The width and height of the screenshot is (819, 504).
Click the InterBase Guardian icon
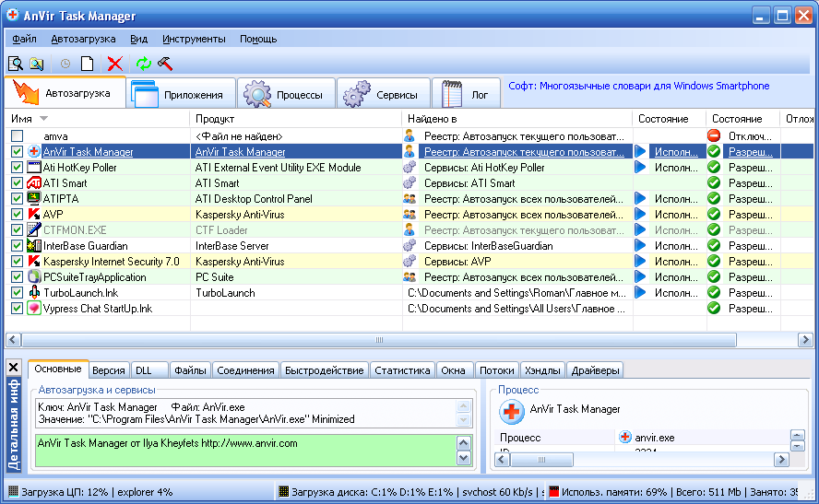pyautogui.click(x=34, y=245)
